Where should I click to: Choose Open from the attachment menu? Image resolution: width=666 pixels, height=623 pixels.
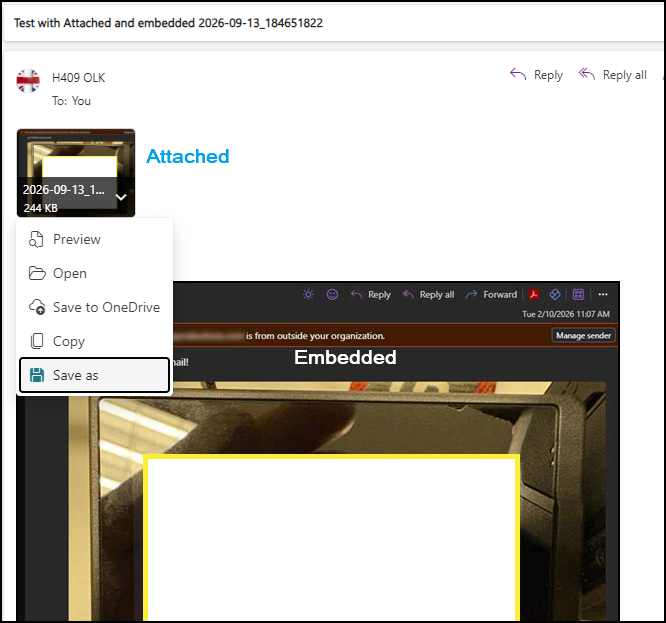tap(94, 273)
